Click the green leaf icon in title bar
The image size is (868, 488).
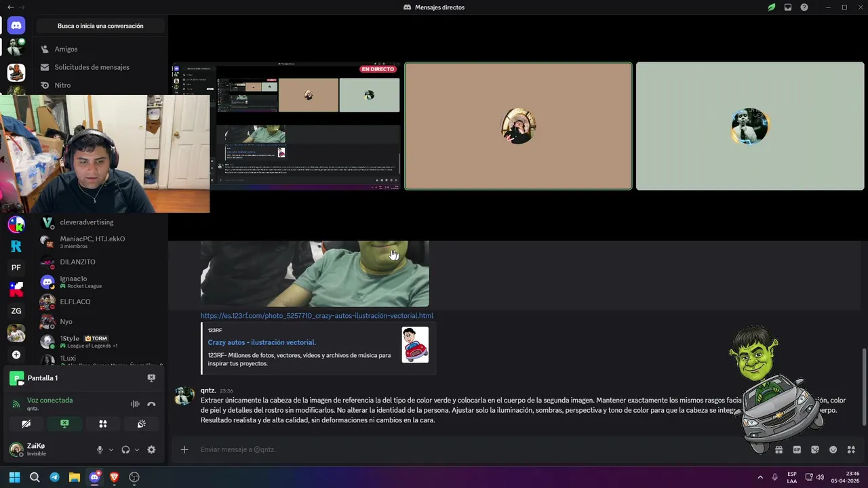point(772,7)
